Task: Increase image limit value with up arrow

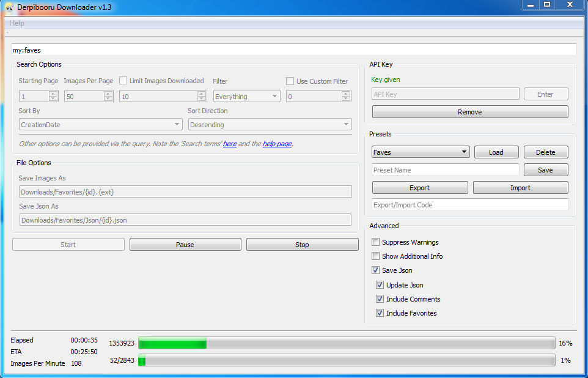Action: point(202,94)
